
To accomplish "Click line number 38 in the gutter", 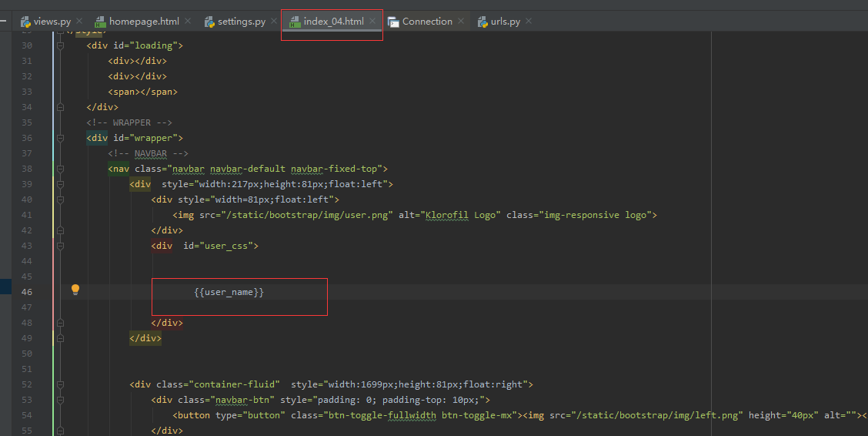I will [27, 169].
